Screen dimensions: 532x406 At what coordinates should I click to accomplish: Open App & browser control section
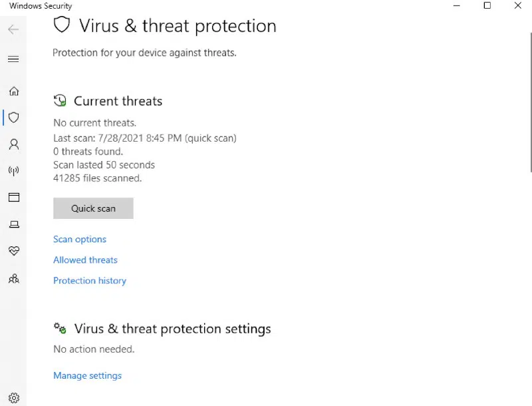coord(14,198)
